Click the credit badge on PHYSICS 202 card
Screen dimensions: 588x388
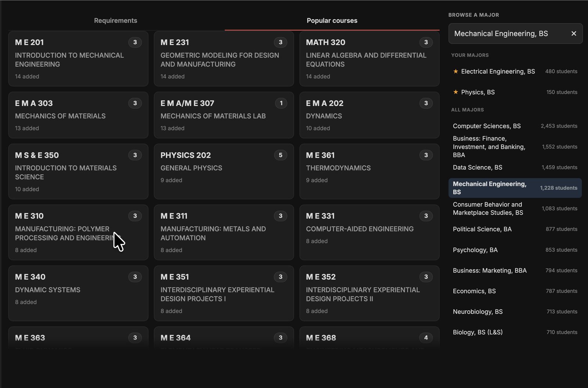tap(280, 155)
